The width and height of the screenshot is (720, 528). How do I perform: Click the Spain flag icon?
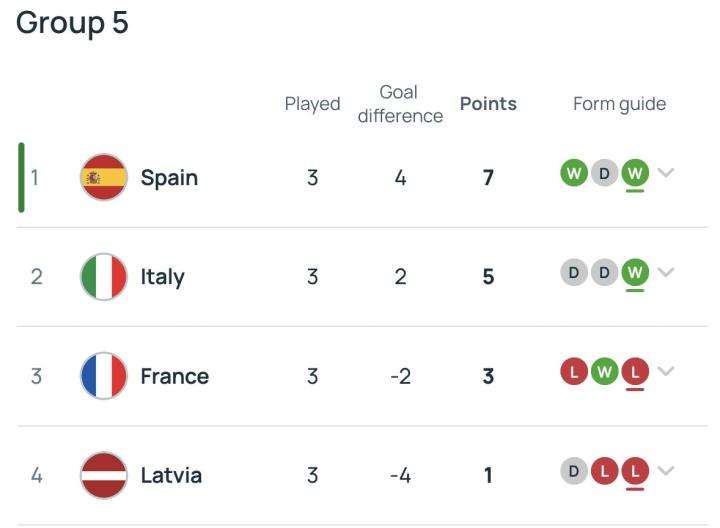(x=103, y=177)
